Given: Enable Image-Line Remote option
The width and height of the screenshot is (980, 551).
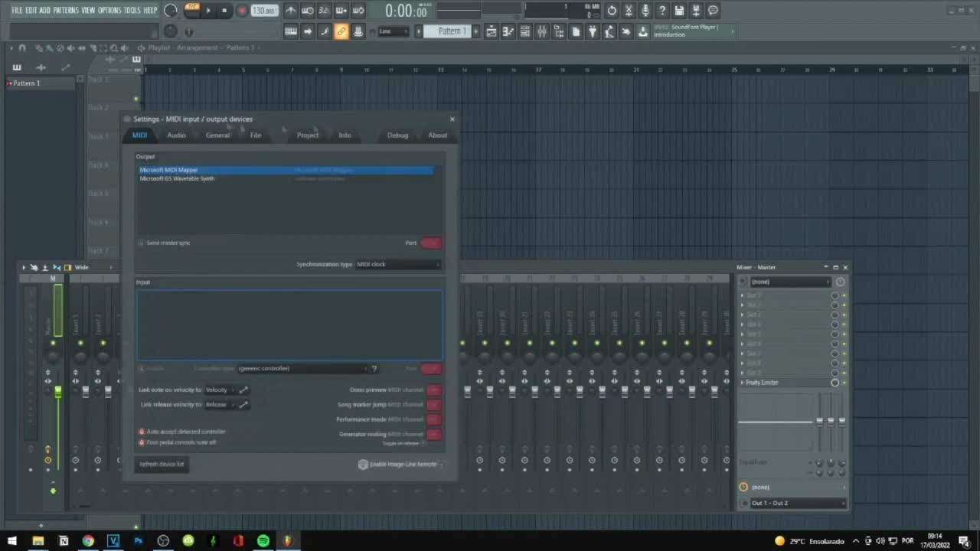Looking at the screenshot, I should [402, 465].
